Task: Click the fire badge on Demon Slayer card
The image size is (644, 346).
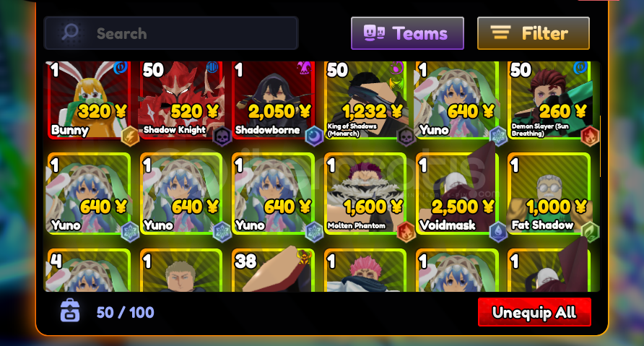Action: pyautogui.click(x=590, y=136)
